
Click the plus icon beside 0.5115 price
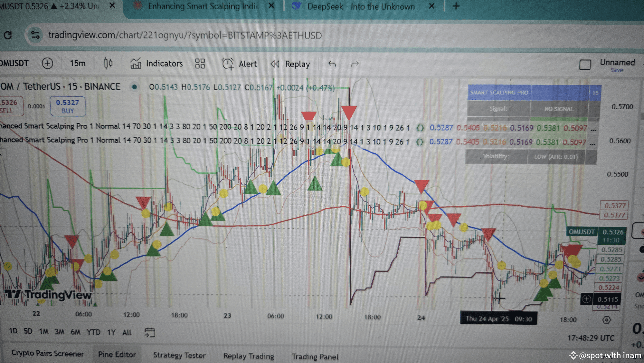[586, 299]
